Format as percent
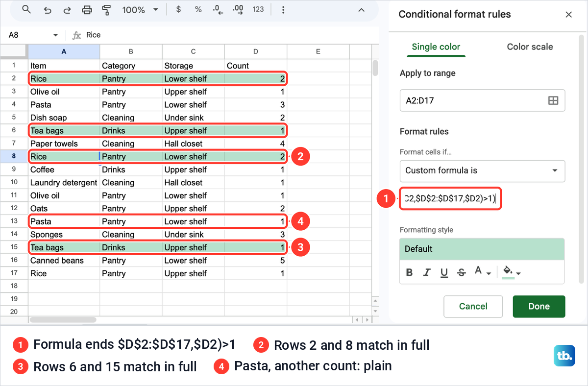Viewport: 588px width, 386px height. (x=198, y=9)
